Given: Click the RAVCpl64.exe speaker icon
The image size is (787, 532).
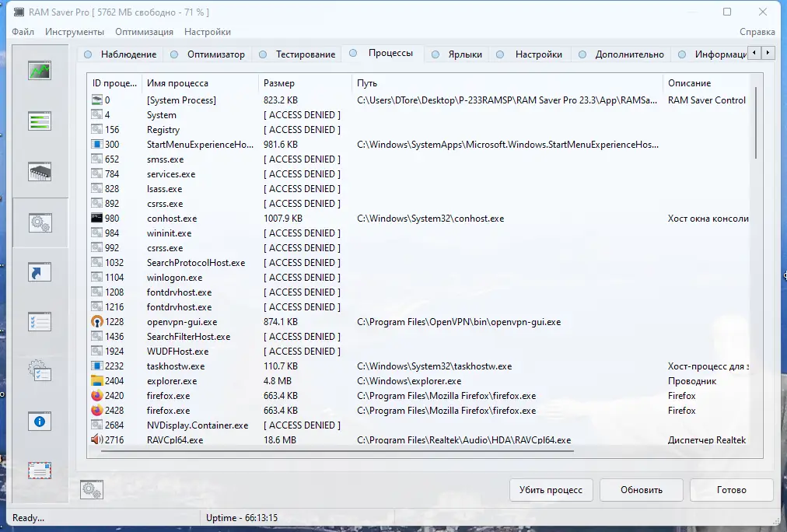Looking at the screenshot, I should [97, 439].
